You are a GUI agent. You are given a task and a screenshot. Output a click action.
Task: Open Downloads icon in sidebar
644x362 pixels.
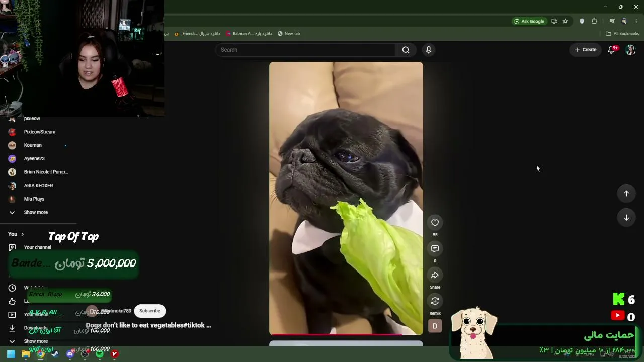[12, 328]
